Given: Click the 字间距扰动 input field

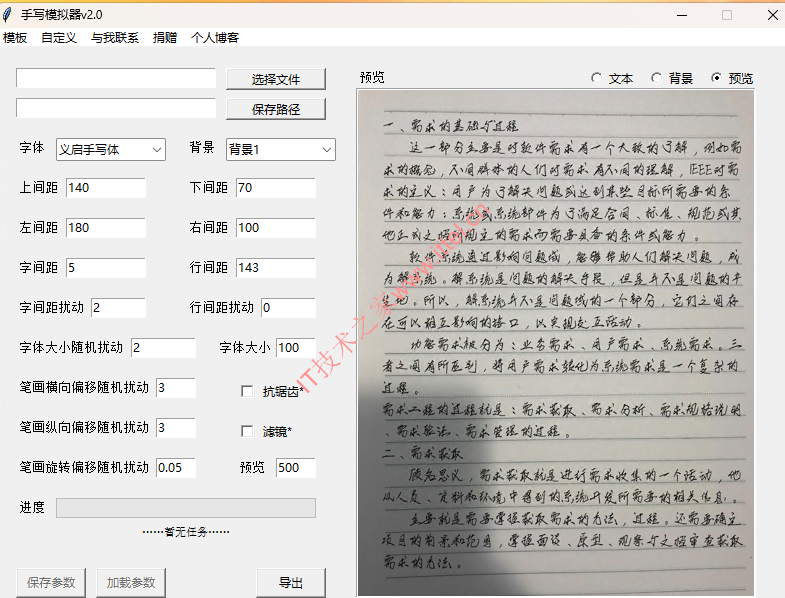Looking at the screenshot, I should 119,308.
